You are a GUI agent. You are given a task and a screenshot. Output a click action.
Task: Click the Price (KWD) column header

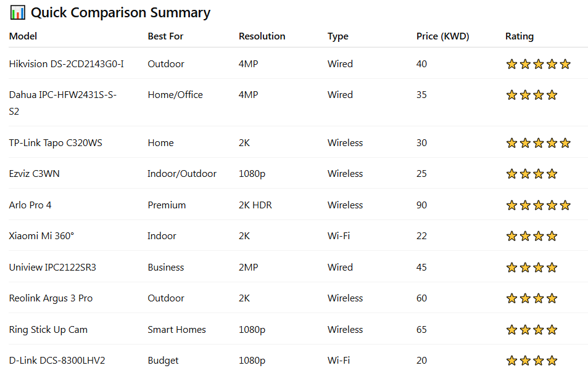click(x=442, y=36)
